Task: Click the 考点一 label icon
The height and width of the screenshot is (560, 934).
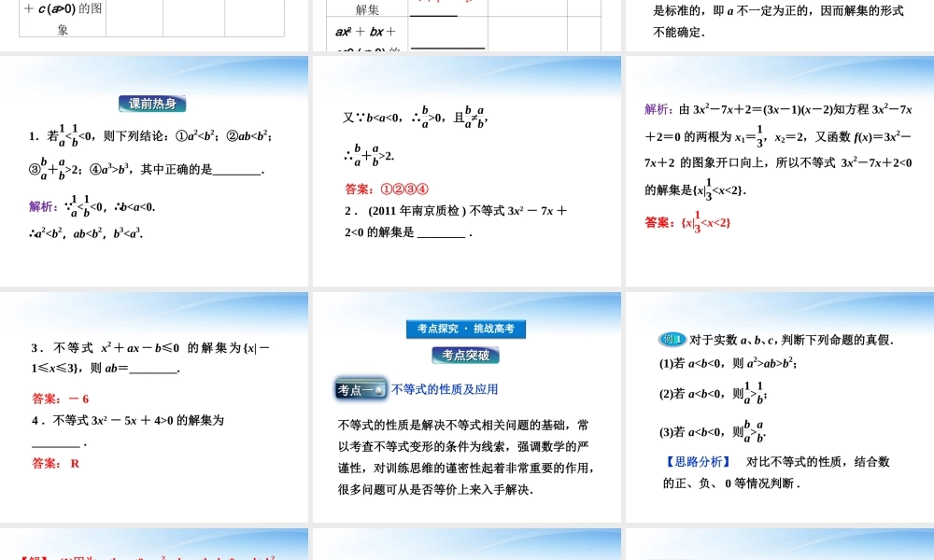Action: (x=361, y=389)
